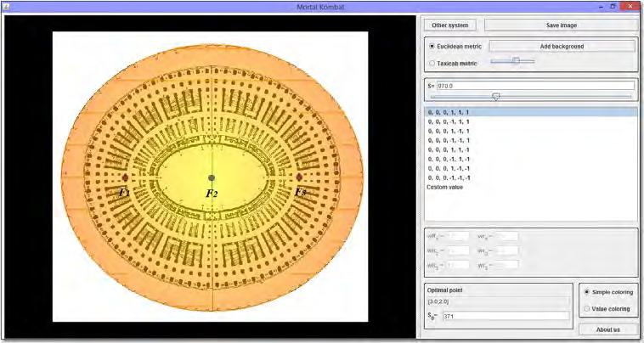
Task: Select list row "0, 0, 0, 1, 1, 1"
Action: 531,112
